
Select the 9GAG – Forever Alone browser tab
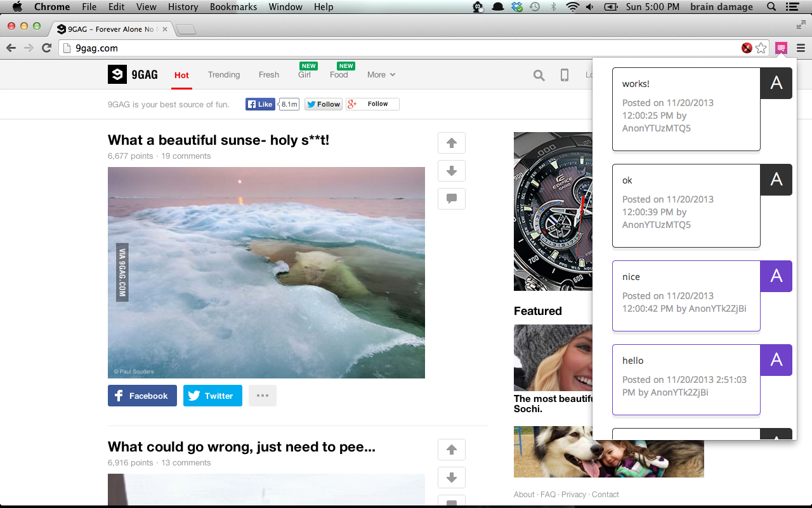[x=111, y=29]
